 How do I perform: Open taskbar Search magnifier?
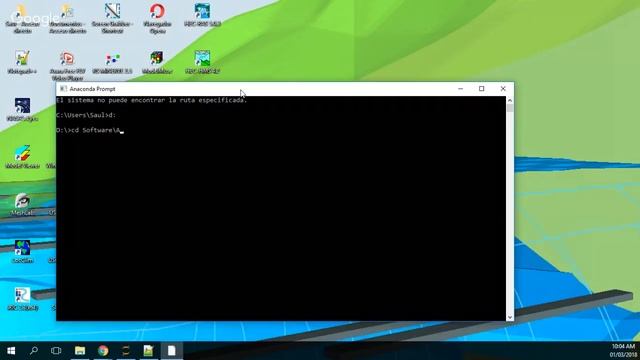(34, 351)
